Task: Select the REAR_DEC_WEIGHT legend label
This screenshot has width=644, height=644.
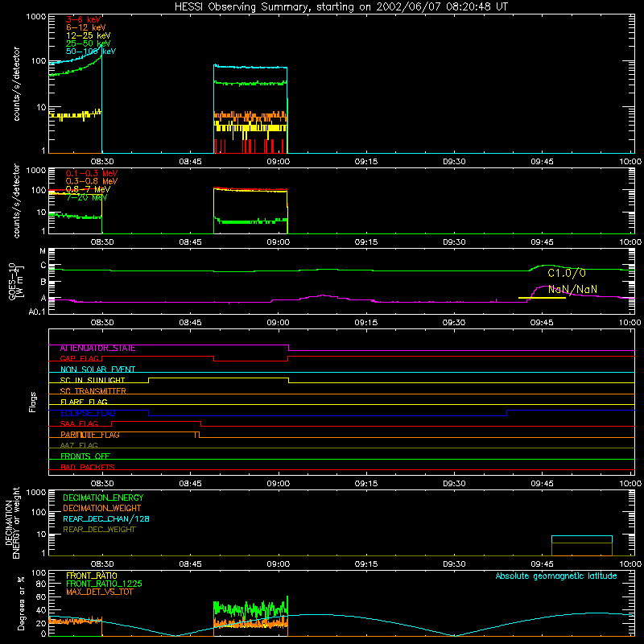Action: 99,530
